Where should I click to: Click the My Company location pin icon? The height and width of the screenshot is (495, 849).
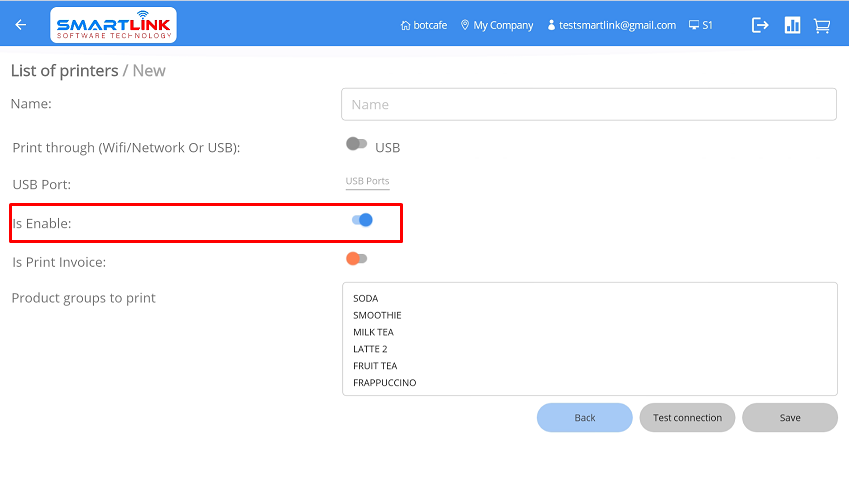point(465,25)
